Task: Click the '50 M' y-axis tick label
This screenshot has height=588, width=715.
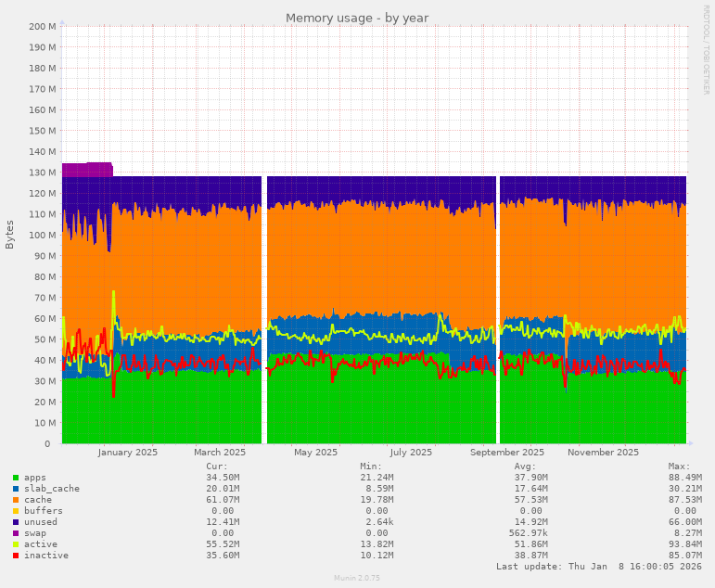Action: (45, 339)
